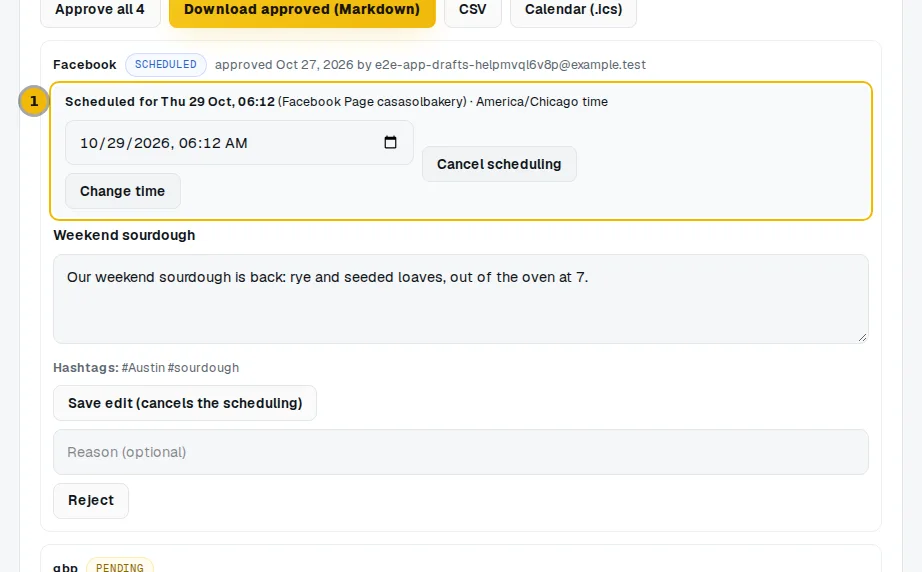
Task: Export the Calendar (.ics) file
Action: click(x=573, y=10)
